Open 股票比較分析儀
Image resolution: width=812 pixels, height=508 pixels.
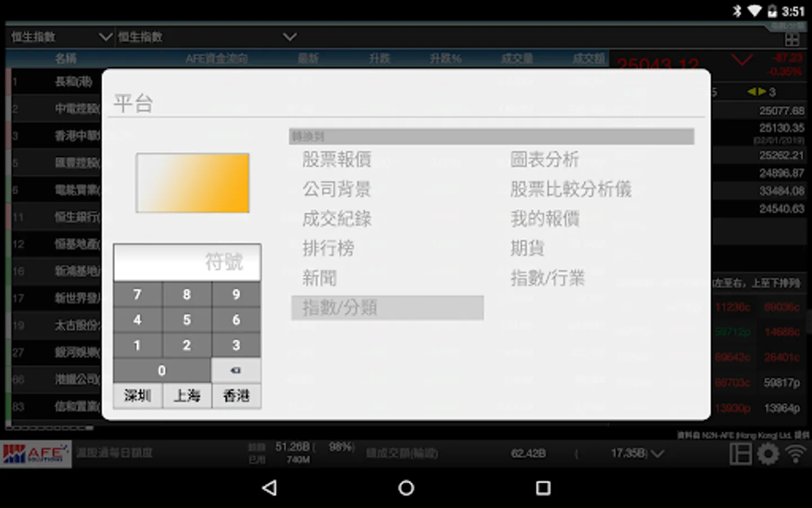click(x=571, y=189)
